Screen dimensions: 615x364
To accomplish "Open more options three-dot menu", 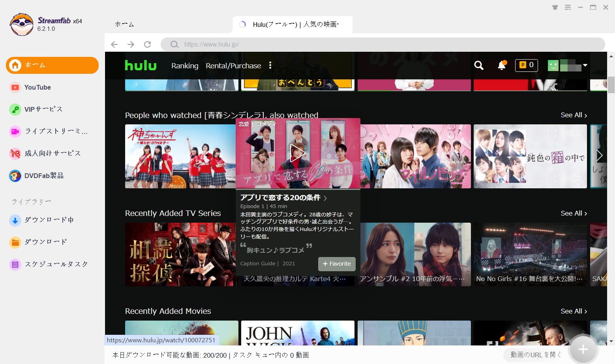I will [x=270, y=66].
